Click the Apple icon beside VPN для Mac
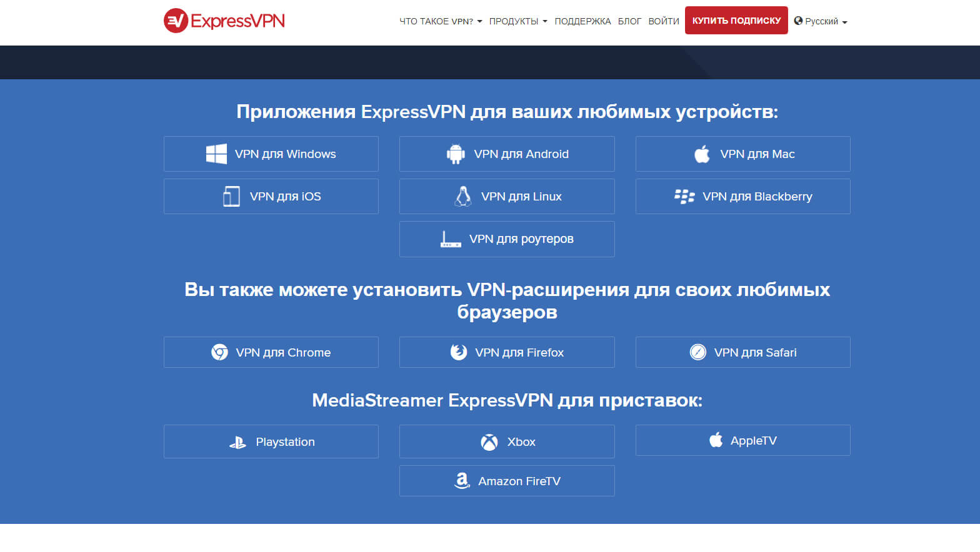The width and height of the screenshot is (980, 552). click(x=702, y=154)
